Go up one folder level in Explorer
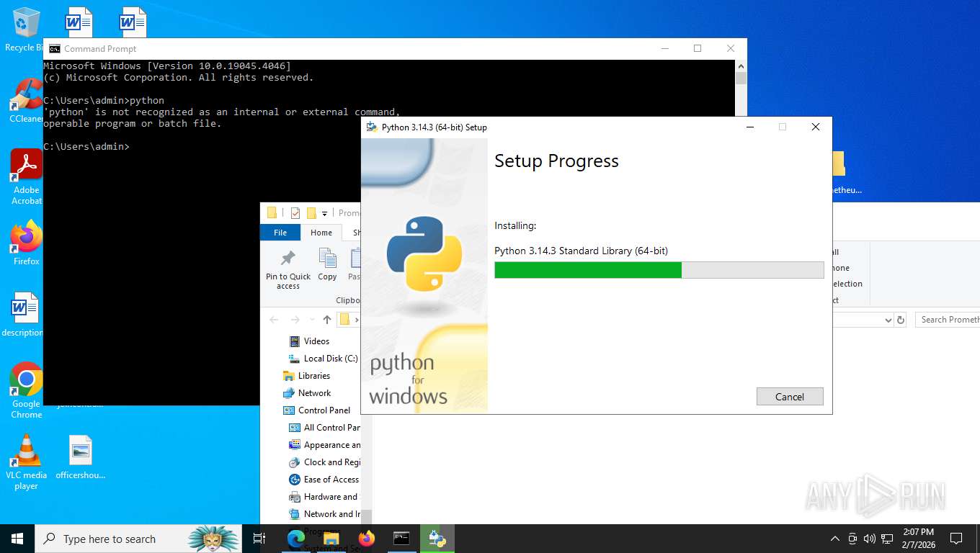Image resolution: width=980 pixels, height=553 pixels. tap(327, 320)
